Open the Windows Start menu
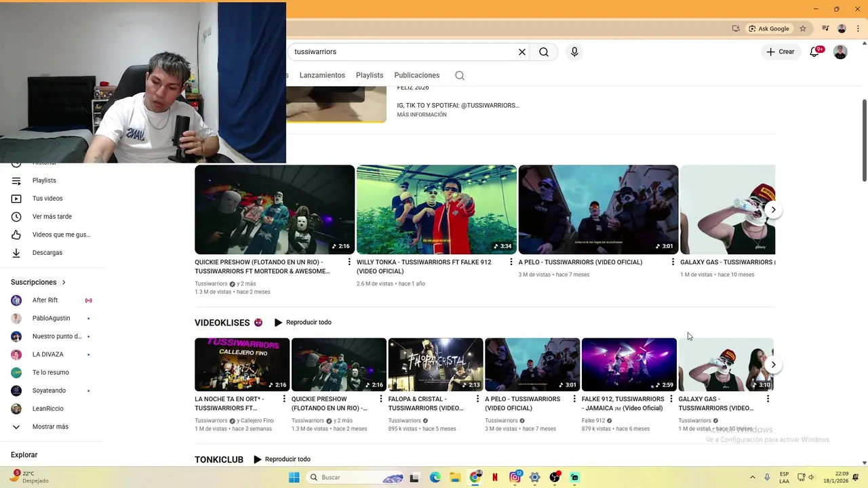 294,477
